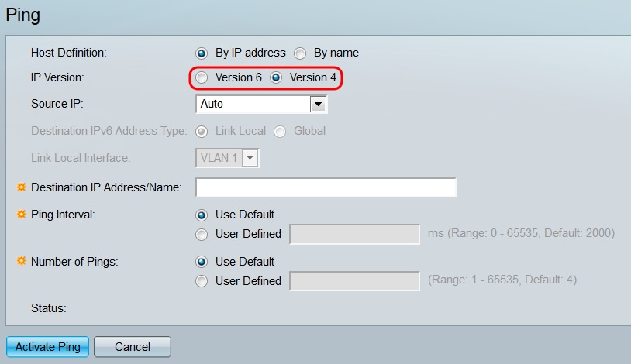Select Link Local address type

pos(202,131)
